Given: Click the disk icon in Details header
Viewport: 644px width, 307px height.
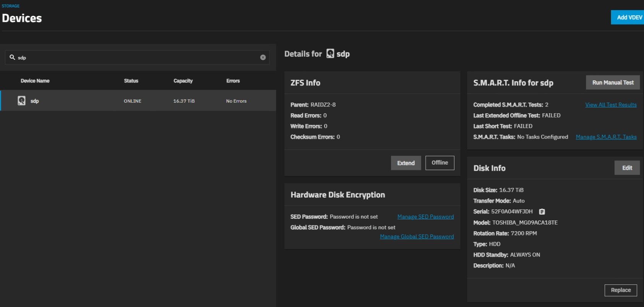Looking at the screenshot, I should 330,54.
